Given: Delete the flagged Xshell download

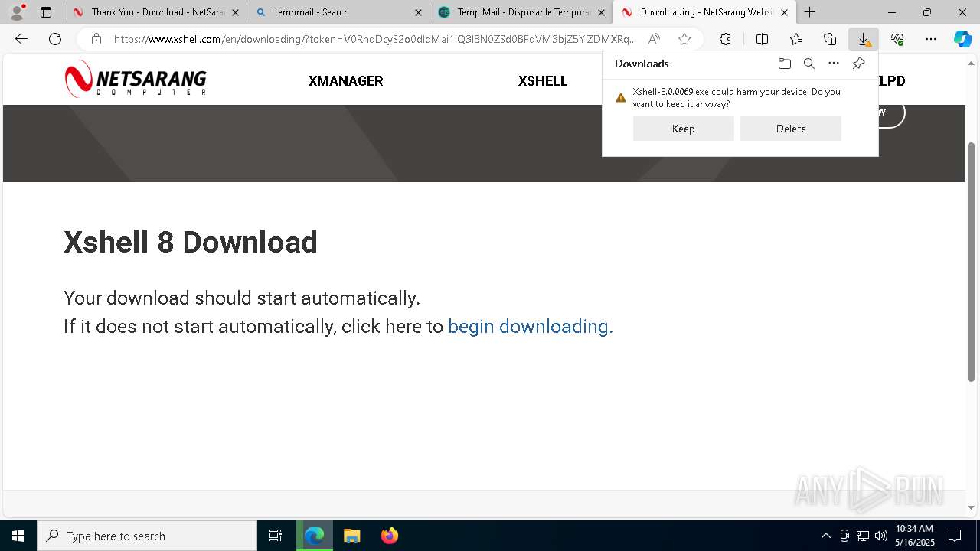Looking at the screenshot, I should pos(790,129).
